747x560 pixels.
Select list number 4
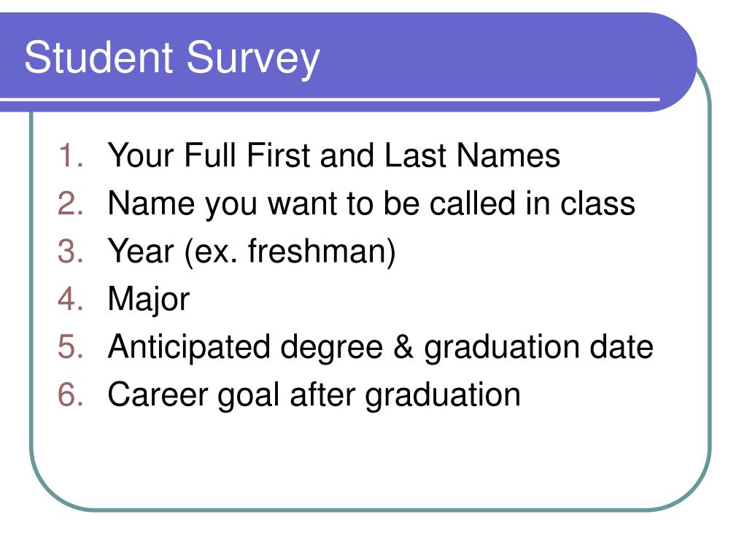[x=71, y=299]
